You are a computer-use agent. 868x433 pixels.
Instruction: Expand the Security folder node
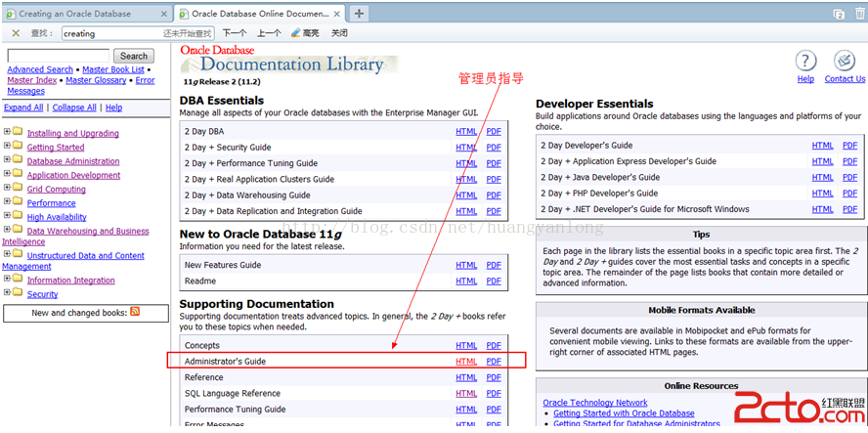pyautogui.click(x=7, y=292)
